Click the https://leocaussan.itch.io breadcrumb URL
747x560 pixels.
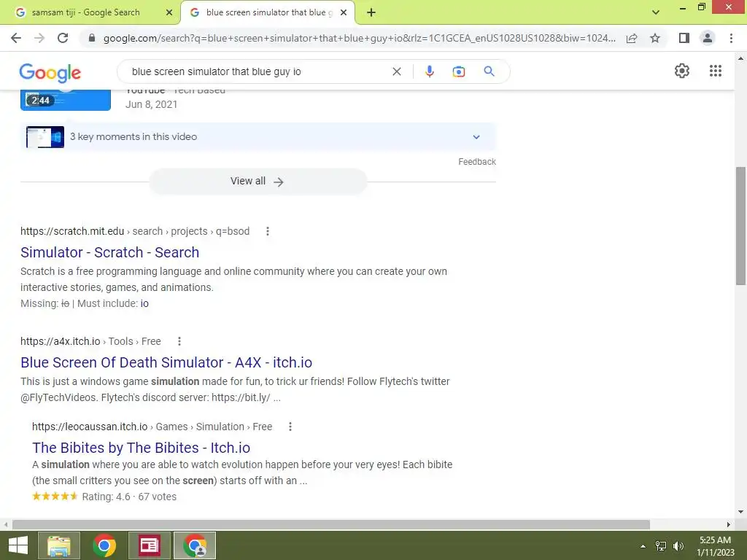point(90,426)
